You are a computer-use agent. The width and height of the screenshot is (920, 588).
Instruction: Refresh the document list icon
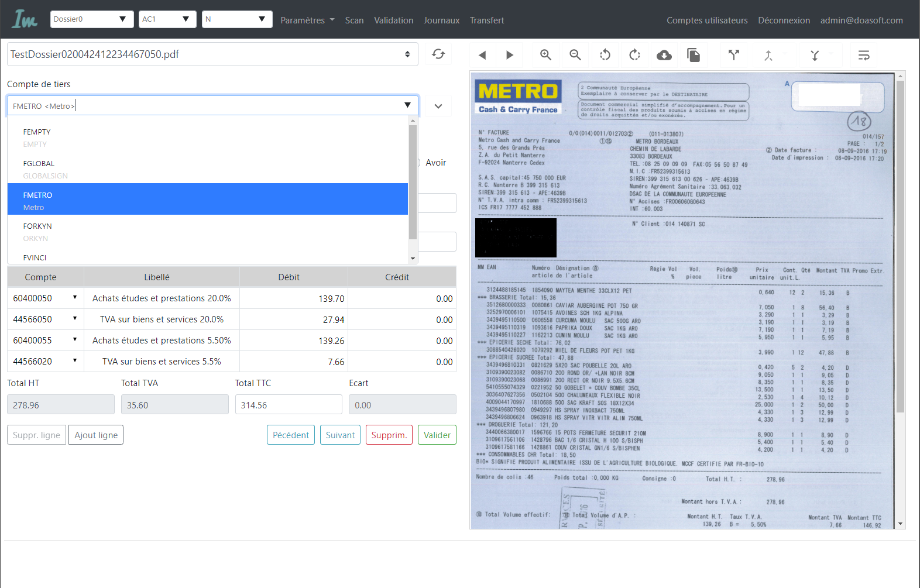pos(438,54)
